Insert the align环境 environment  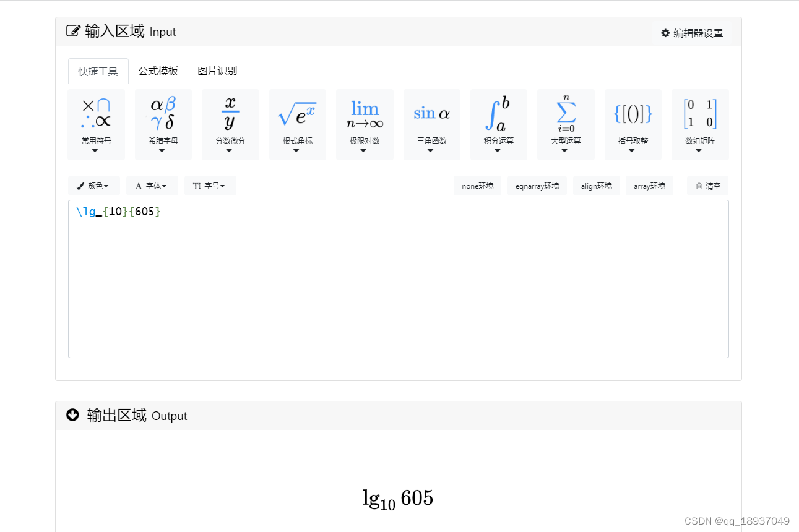pyautogui.click(x=597, y=186)
